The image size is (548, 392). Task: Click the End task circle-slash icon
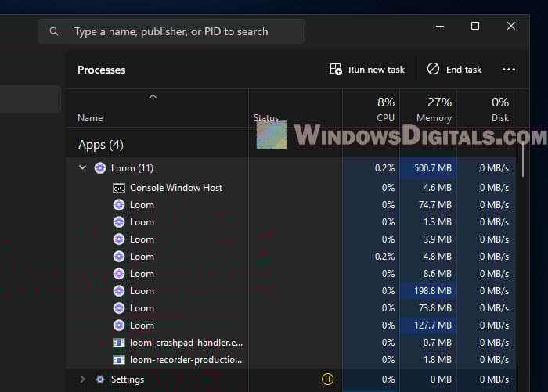[433, 69]
